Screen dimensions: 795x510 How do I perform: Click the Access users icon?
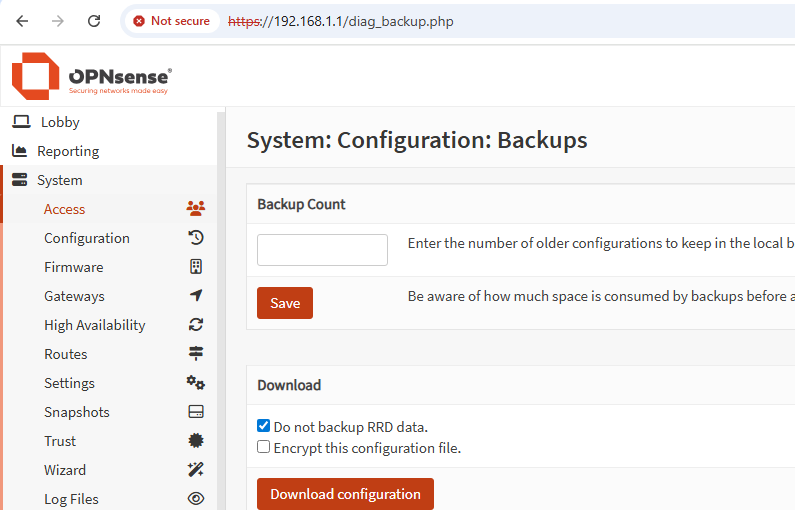[196, 208]
